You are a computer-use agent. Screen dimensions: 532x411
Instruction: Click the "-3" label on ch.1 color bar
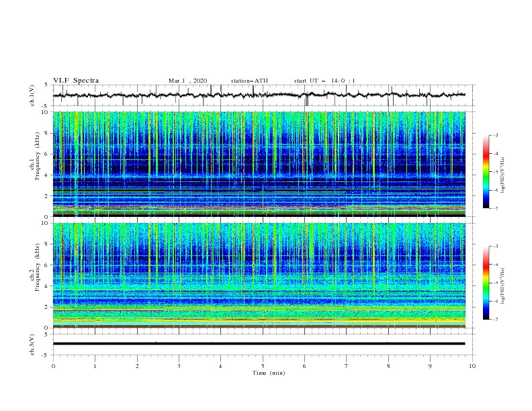click(495, 135)
